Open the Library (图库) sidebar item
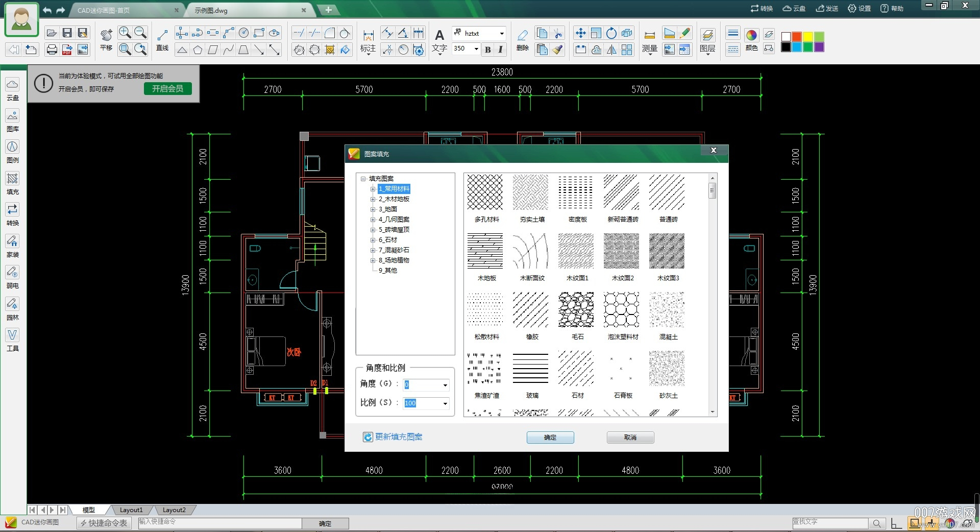Screen dimensions: 980x532 click(x=13, y=120)
